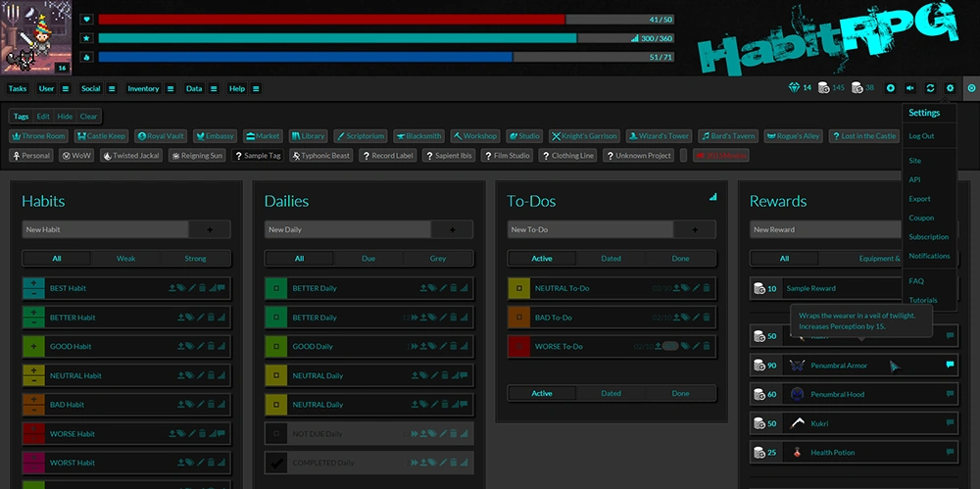
Task: Click the mute sound icon in toolbar
Action: 910,89
